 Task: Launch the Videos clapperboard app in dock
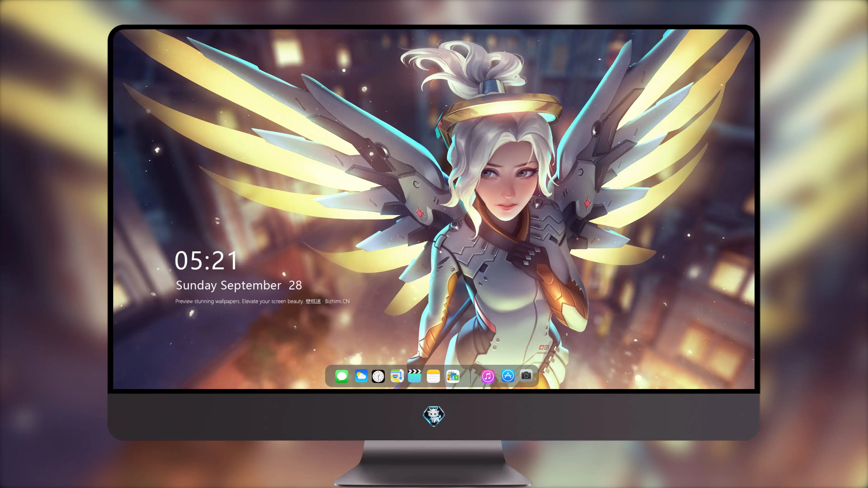(415, 376)
